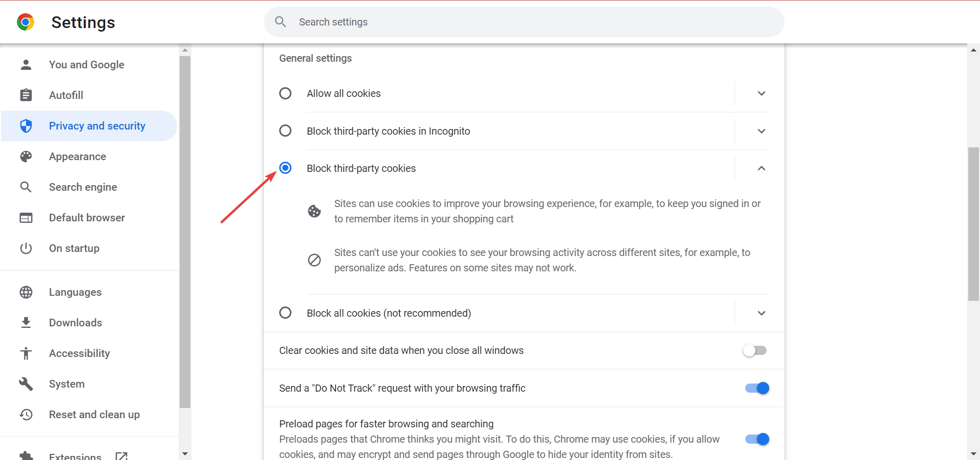Open the Search engine settings section
This screenshot has height=460, width=980.
click(x=83, y=187)
